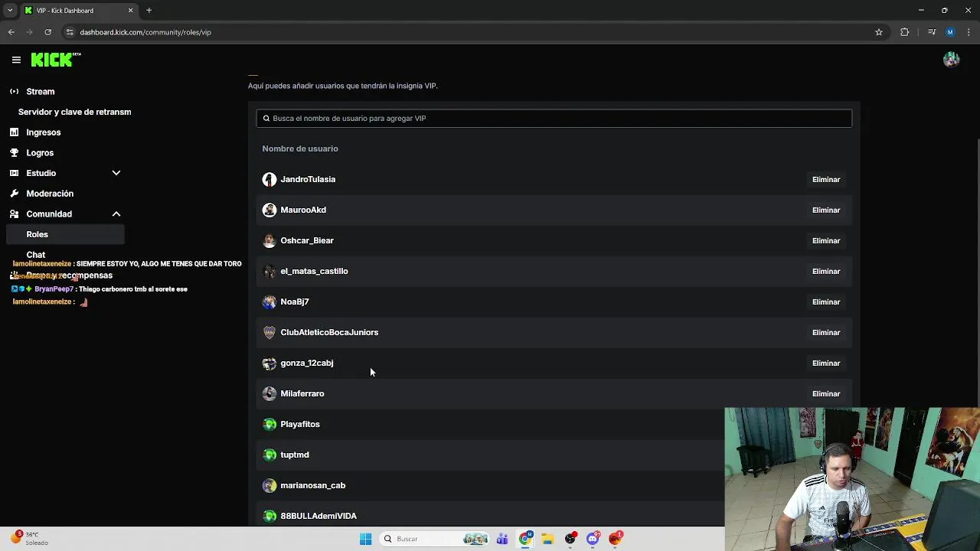Open the Chrome profile M icon
Screen dimensions: 980x551
[950, 32]
